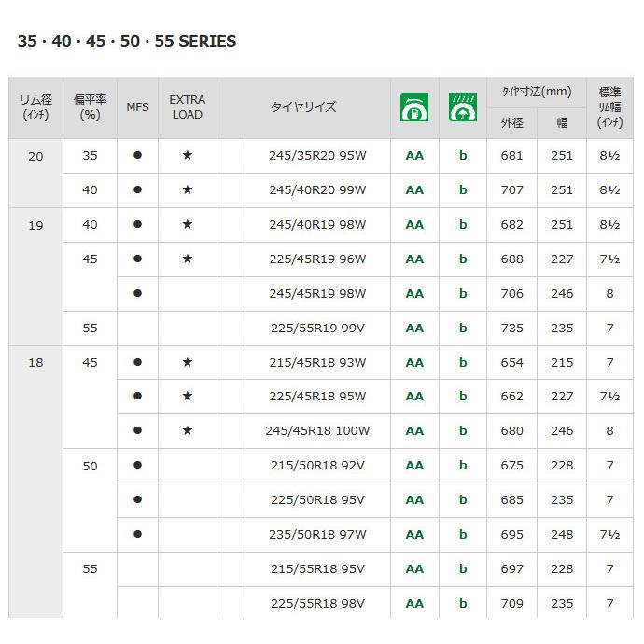Image resolution: width=644 pixels, height=644 pixels.
Task: Click outer diameter value '695'
Action: (x=511, y=535)
